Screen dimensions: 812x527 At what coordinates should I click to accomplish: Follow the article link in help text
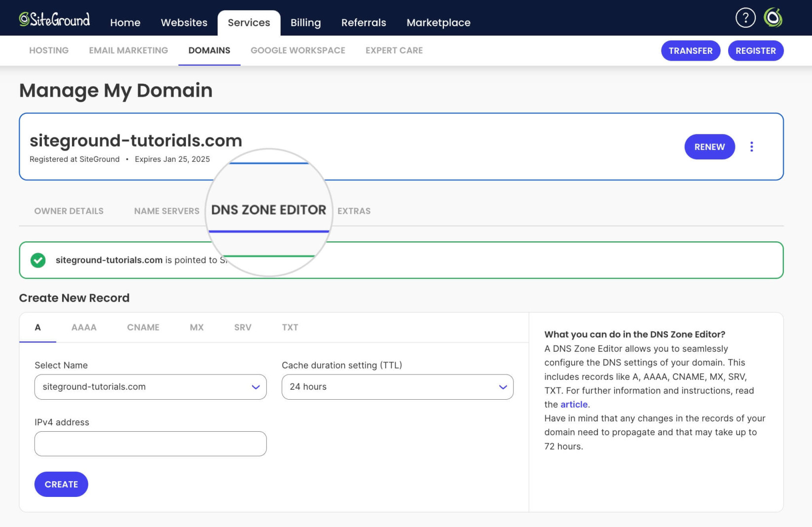click(x=574, y=405)
